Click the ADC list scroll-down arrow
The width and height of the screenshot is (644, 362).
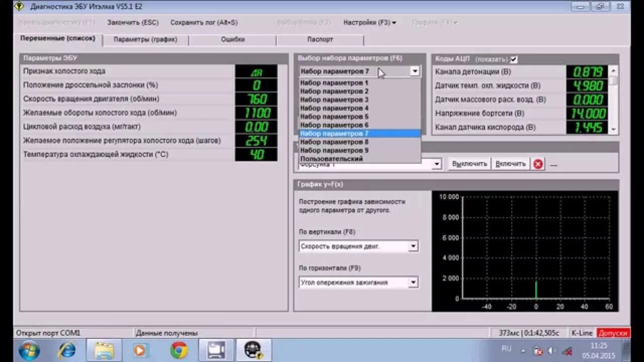pyautogui.click(x=613, y=129)
